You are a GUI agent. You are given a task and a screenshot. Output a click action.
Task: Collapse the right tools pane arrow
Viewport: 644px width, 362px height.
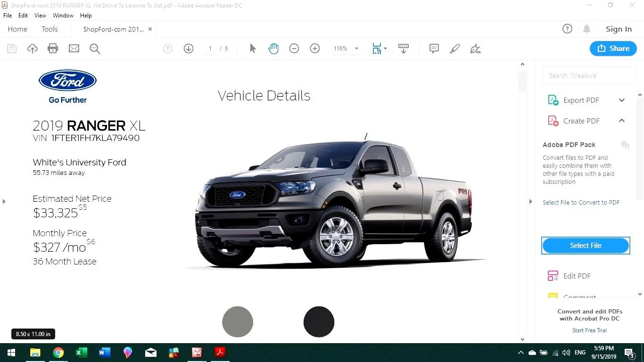pos(530,201)
